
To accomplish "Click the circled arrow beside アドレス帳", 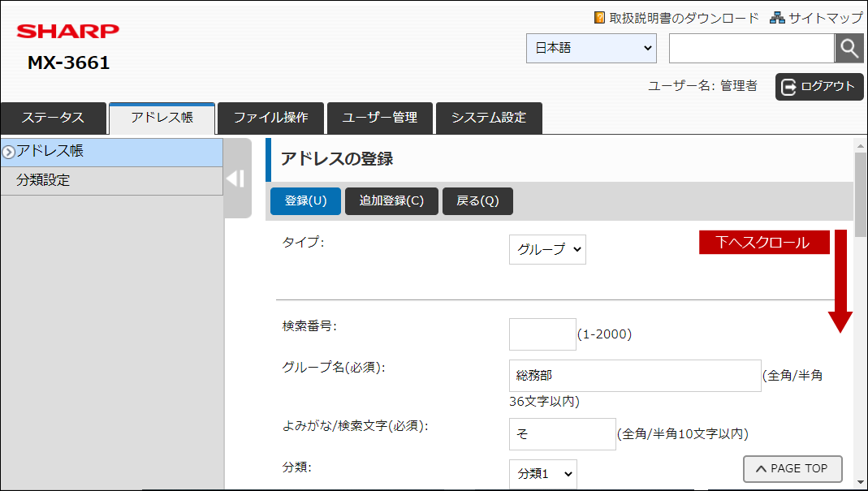I will pos(8,152).
